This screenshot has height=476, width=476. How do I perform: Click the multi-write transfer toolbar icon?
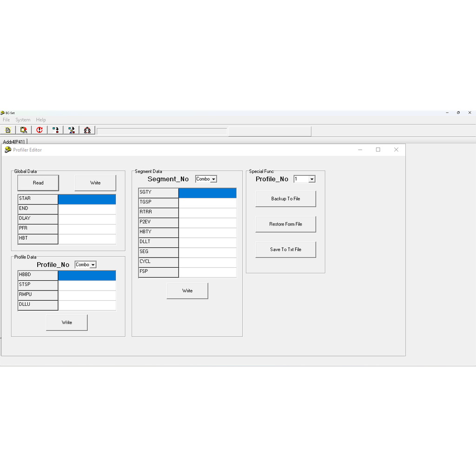pos(71,130)
